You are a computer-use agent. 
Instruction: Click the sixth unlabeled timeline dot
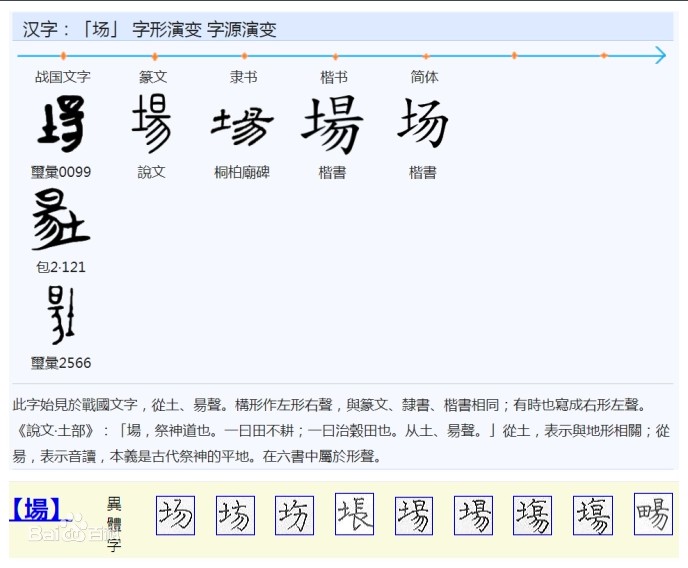click(514, 55)
